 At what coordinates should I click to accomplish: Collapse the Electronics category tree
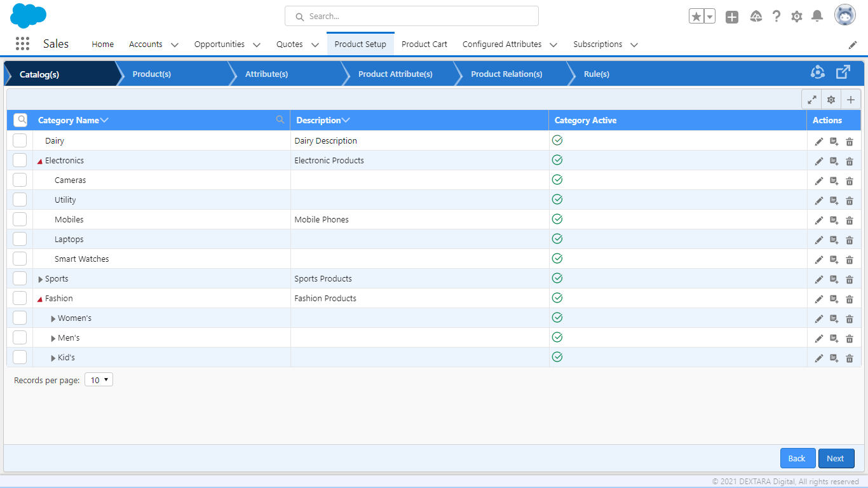tap(40, 160)
